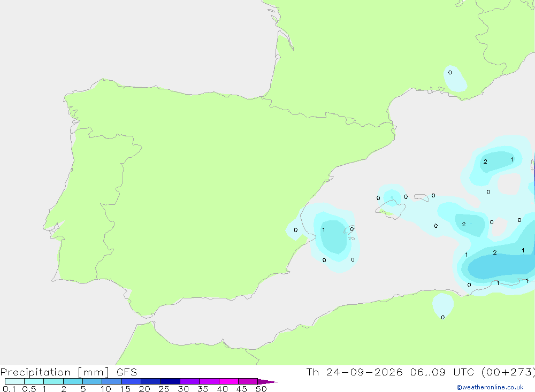This screenshot has width=535, height=392.
Task: Click the 0 label over Algeria
Action: pyautogui.click(x=443, y=317)
